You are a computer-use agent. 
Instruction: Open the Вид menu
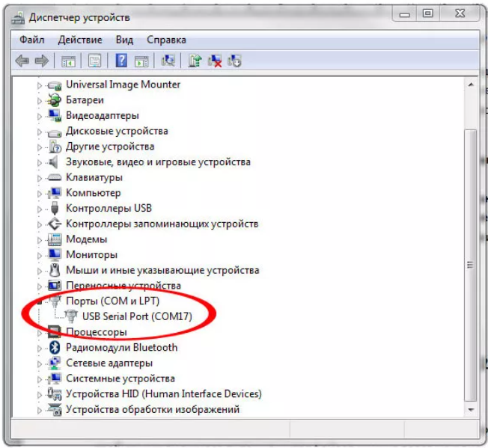click(x=124, y=40)
